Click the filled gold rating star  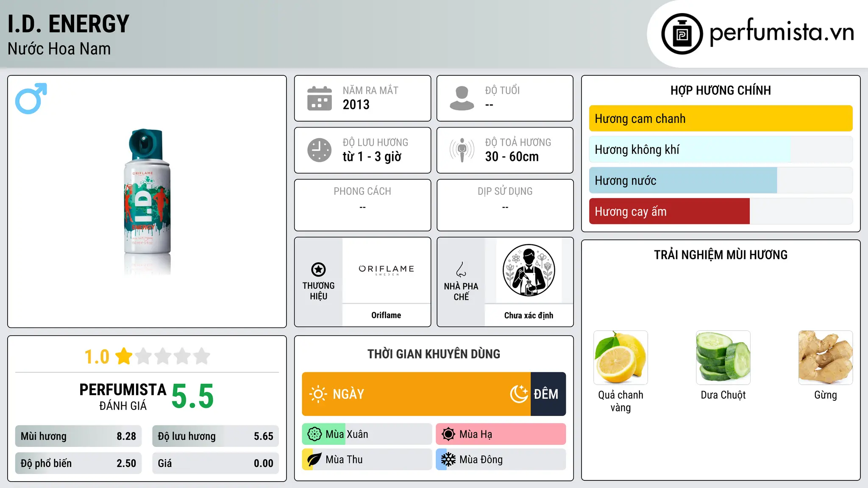click(124, 356)
